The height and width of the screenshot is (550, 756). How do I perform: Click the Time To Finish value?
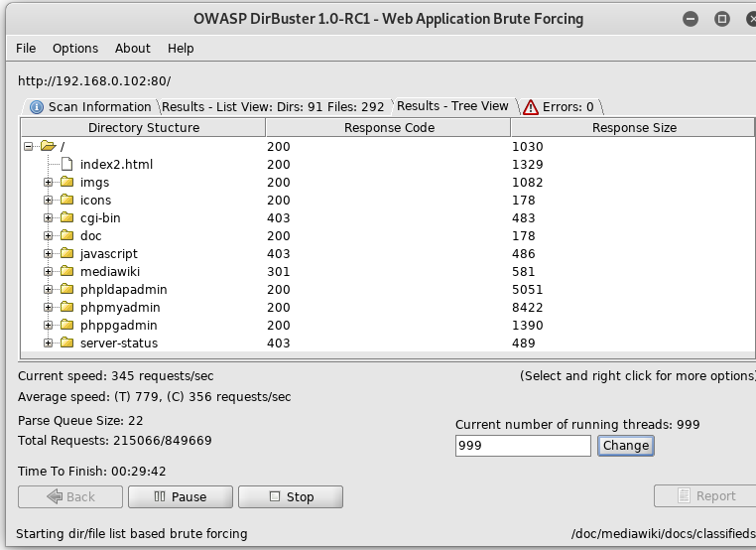[138, 471]
